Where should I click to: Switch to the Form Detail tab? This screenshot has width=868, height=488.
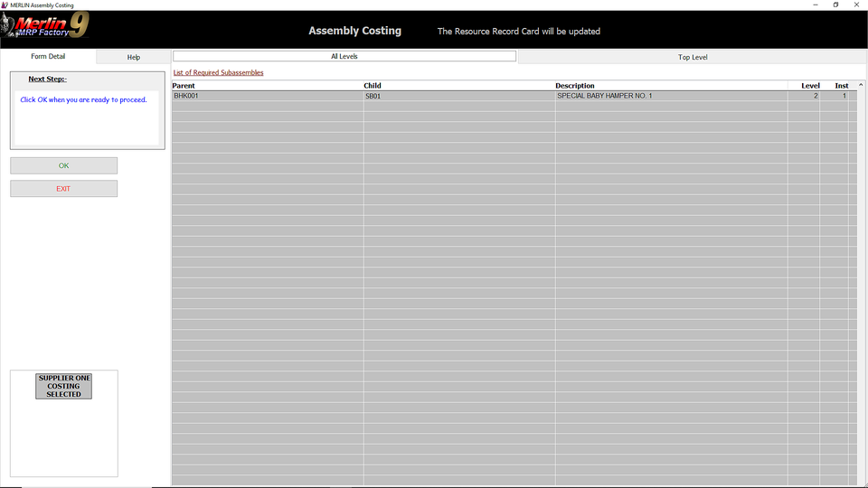pyautogui.click(x=48, y=57)
